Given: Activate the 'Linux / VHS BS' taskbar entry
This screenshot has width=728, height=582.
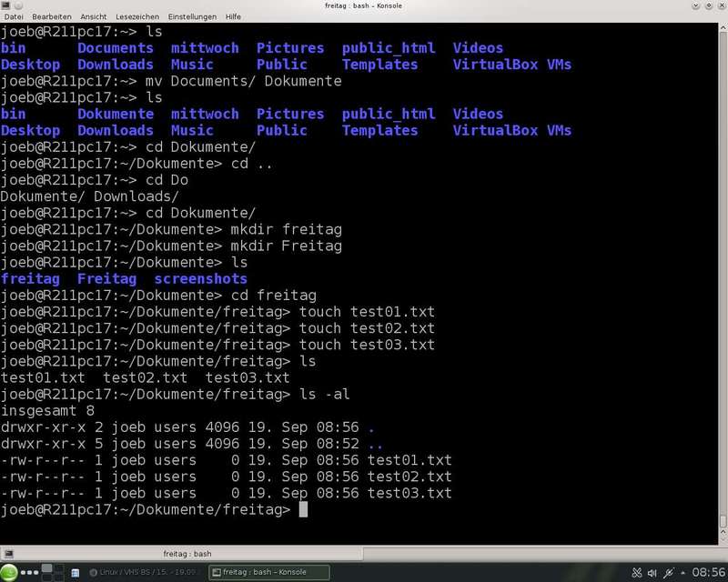Looking at the screenshot, I should (144, 572).
